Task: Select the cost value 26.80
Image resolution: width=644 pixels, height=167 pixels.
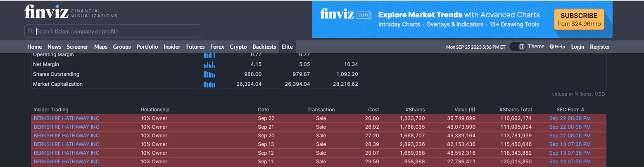Action: coord(372,118)
